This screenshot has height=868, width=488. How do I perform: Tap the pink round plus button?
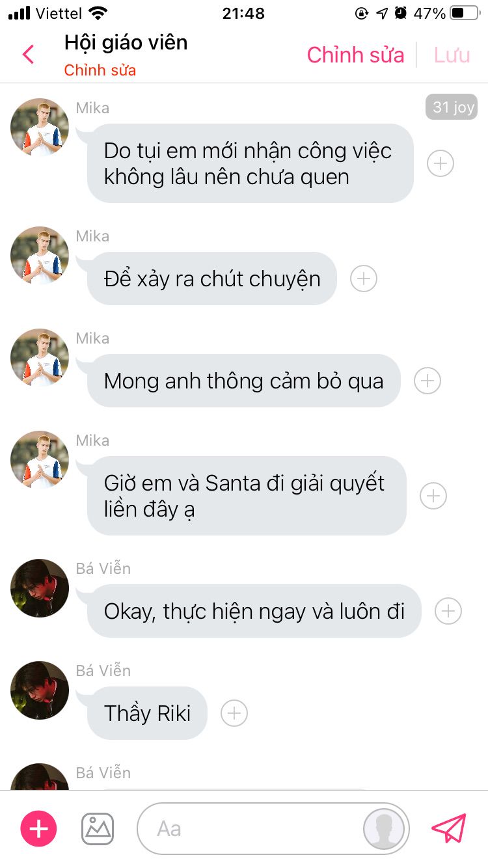[x=39, y=828]
